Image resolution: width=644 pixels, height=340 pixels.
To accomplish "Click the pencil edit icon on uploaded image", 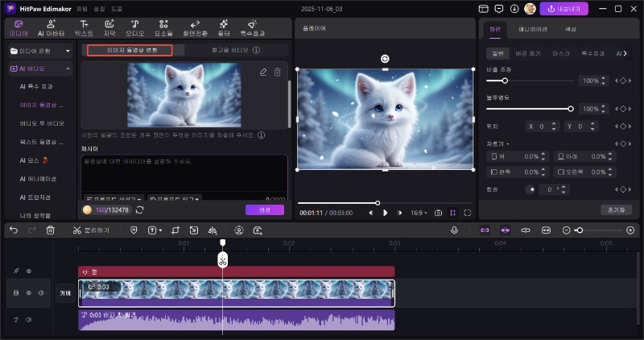I will point(263,72).
